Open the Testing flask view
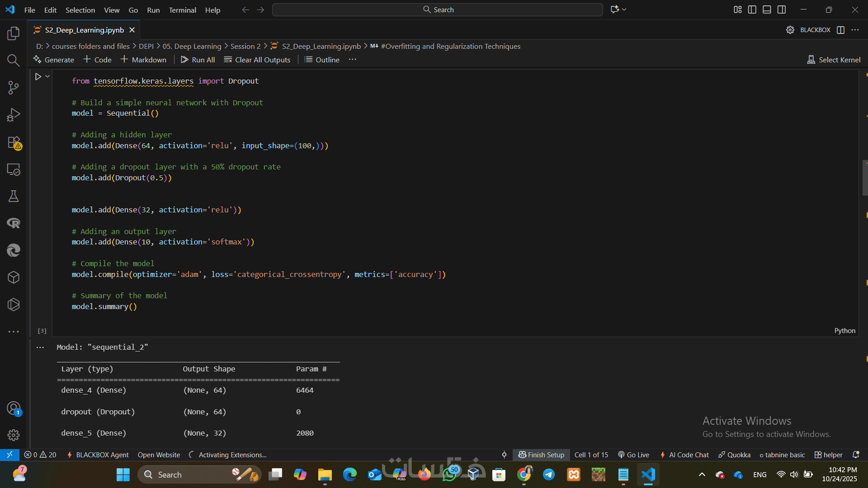 [x=14, y=196]
